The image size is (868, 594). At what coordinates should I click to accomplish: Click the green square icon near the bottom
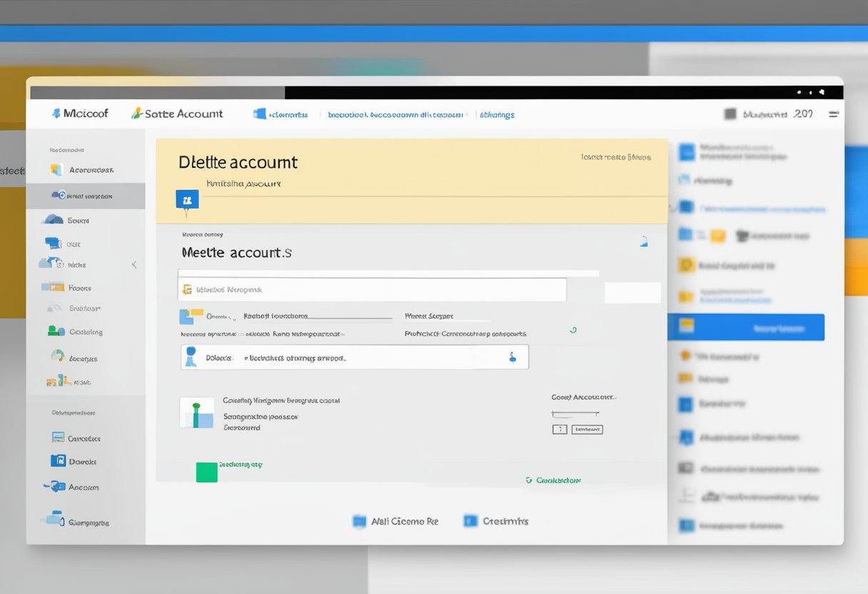click(206, 472)
